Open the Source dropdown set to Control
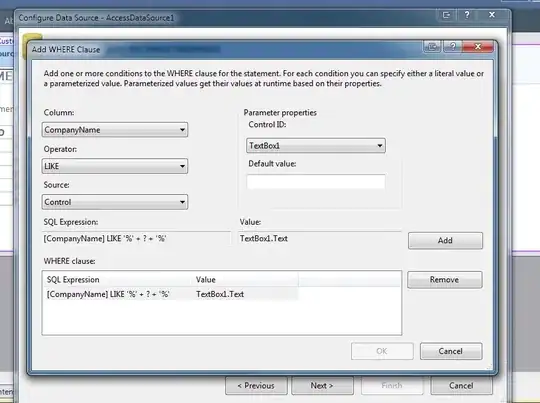This screenshot has width=540, height=403. click(x=115, y=202)
